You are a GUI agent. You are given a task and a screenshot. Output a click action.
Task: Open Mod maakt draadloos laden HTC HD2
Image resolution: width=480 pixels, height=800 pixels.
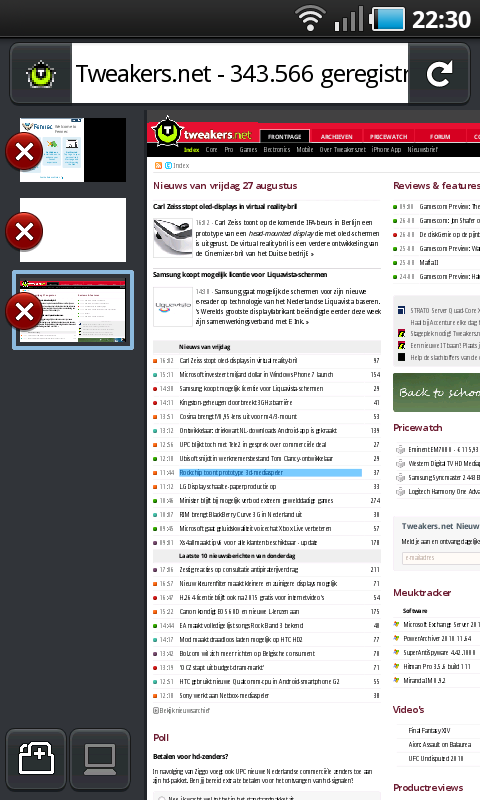[x=241, y=639]
